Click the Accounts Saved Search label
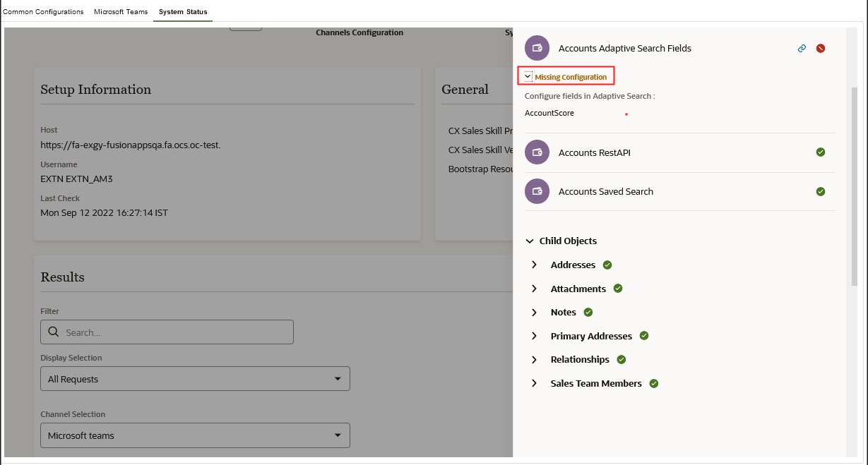 coord(606,191)
